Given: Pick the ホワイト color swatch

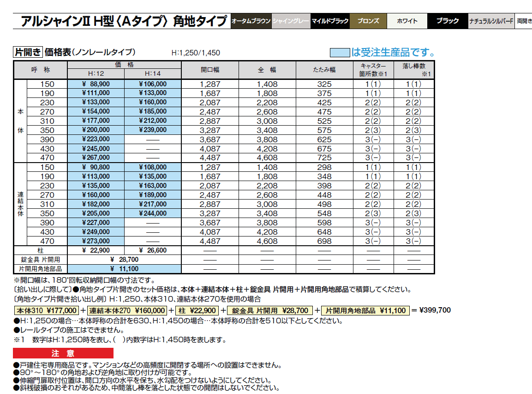Looking at the screenshot, I should pyautogui.click(x=407, y=20).
